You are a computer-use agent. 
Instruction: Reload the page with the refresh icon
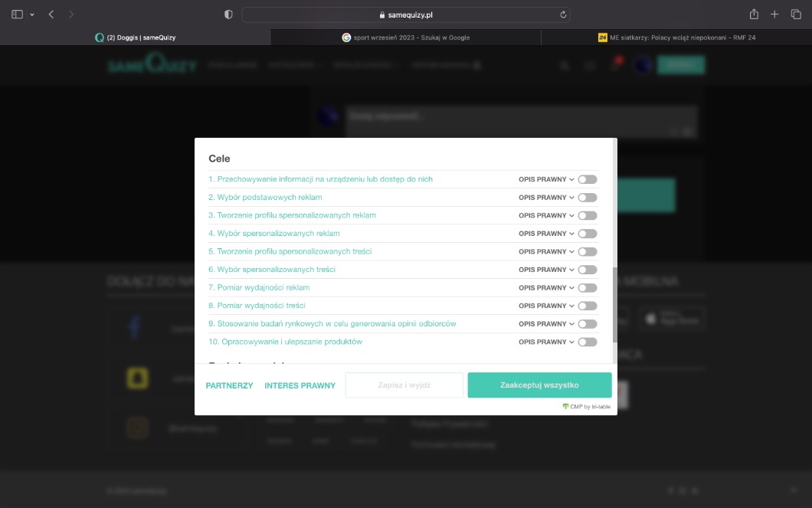(564, 15)
